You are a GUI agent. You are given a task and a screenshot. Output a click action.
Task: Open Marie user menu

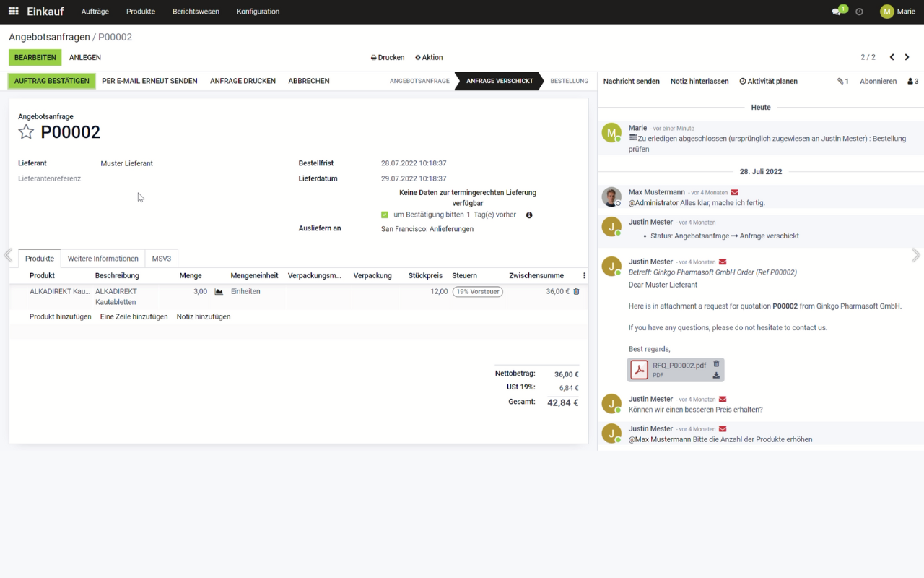(x=897, y=12)
